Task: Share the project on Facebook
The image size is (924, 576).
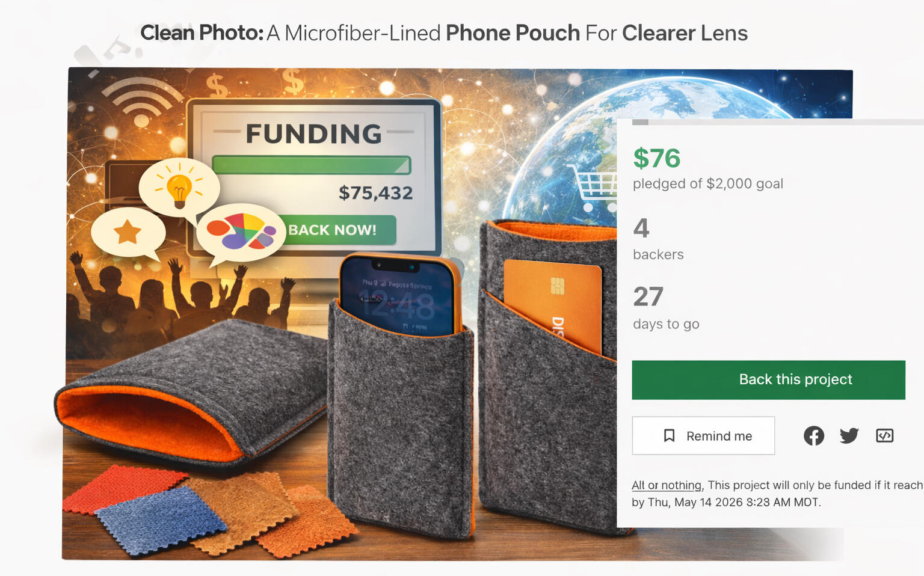Action: click(813, 436)
